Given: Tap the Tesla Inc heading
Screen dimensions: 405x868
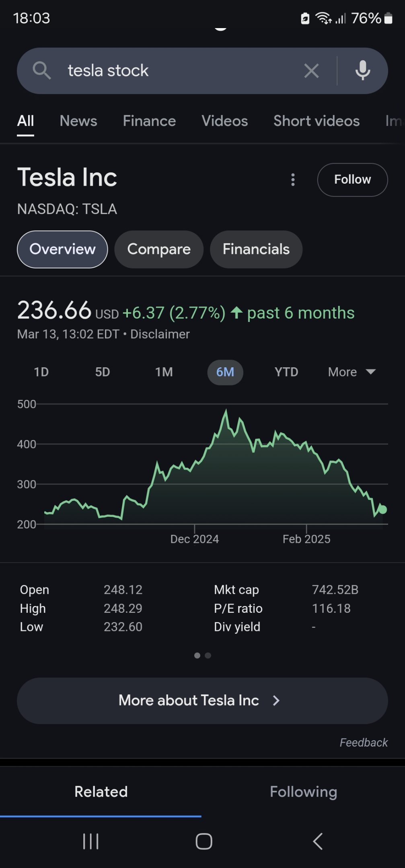Looking at the screenshot, I should pos(67,177).
